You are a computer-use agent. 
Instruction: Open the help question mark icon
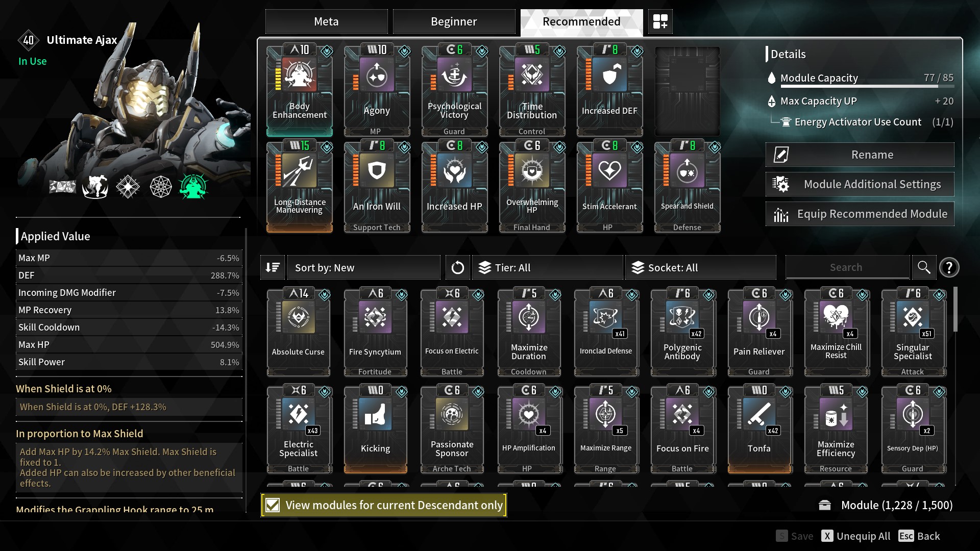click(949, 267)
